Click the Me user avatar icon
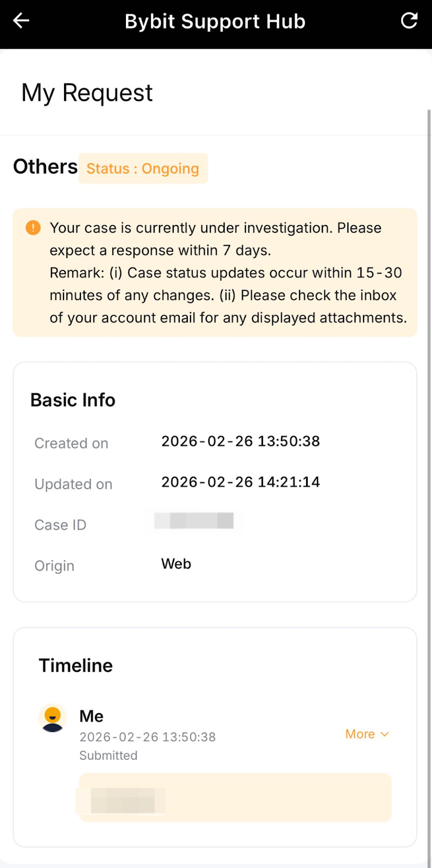Viewport: 432px width, 868px height. (x=53, y=718)
